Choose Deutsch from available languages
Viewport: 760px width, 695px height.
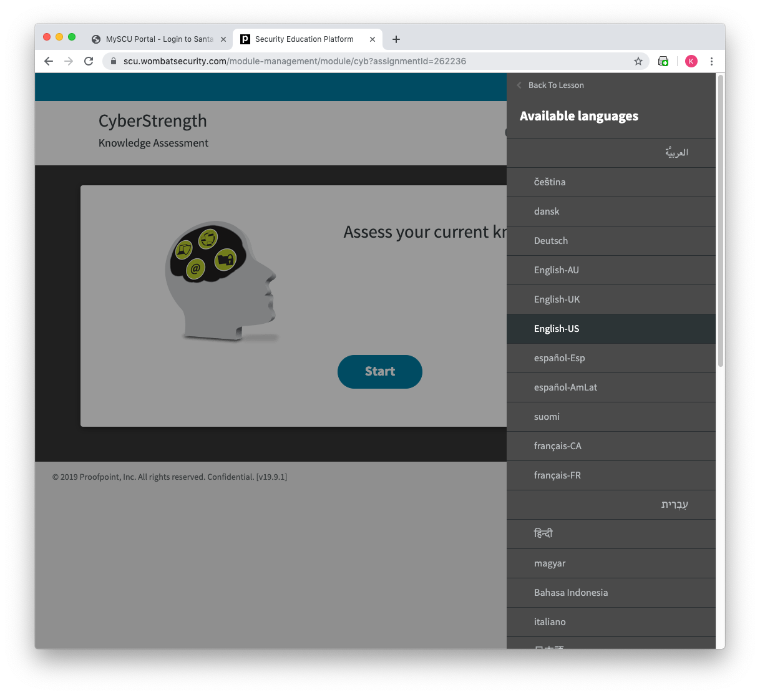point(551,241)
